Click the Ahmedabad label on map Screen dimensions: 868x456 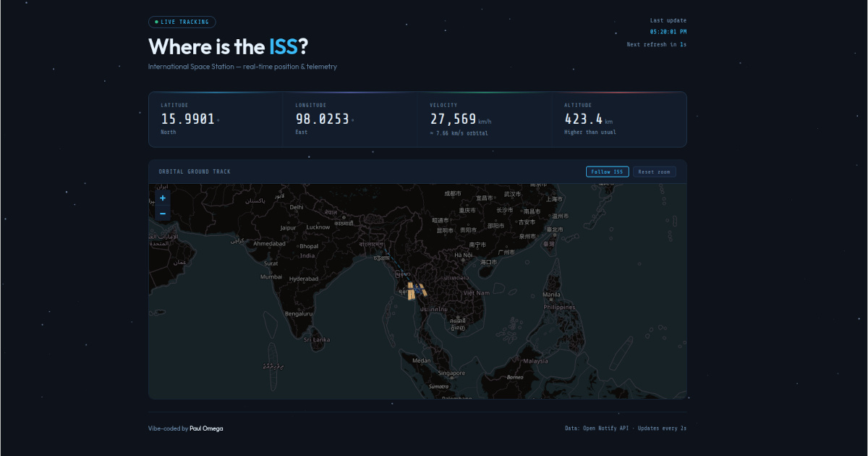pos(269,244)
